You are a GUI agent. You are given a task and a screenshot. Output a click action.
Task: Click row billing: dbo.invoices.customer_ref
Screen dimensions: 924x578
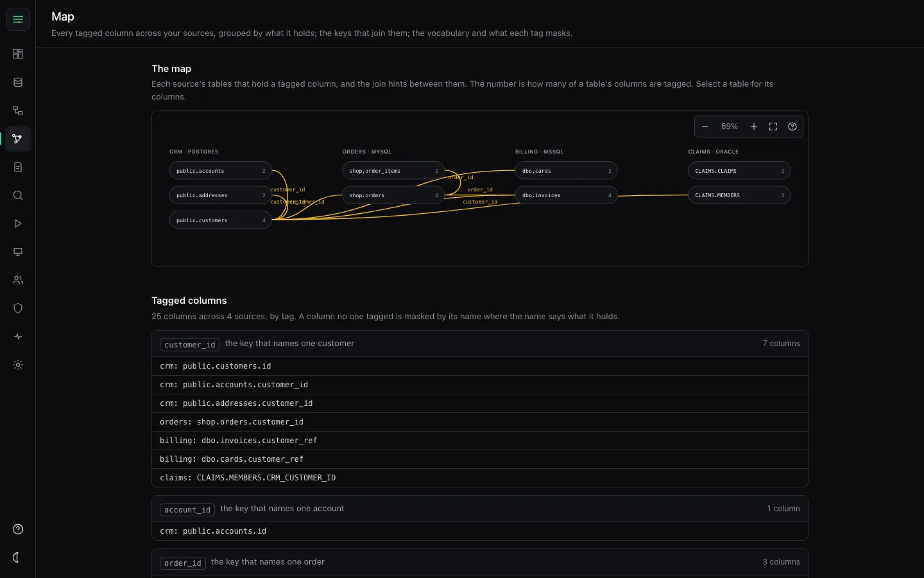point(480,441)
